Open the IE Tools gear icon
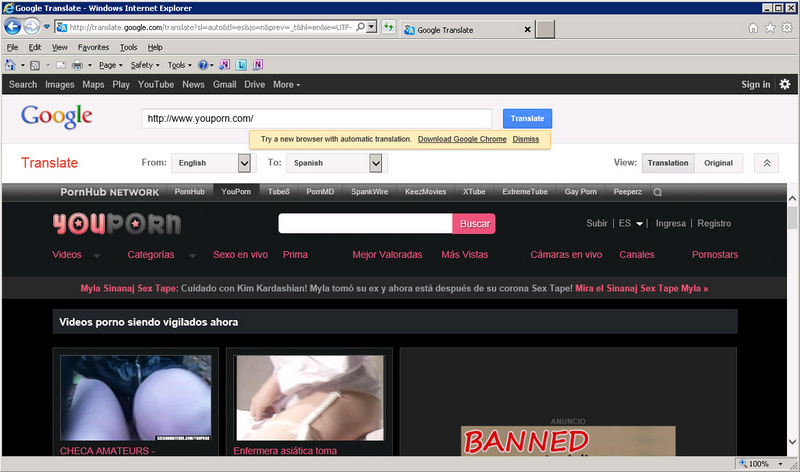This screenshot has height=472, width=800. [x=787, y=28]
